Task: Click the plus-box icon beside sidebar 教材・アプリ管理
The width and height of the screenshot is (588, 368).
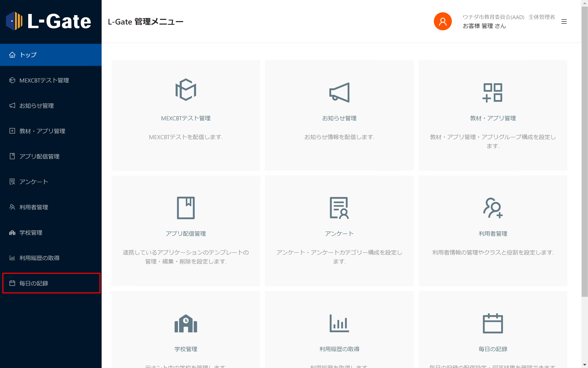Action: [12, 131]
